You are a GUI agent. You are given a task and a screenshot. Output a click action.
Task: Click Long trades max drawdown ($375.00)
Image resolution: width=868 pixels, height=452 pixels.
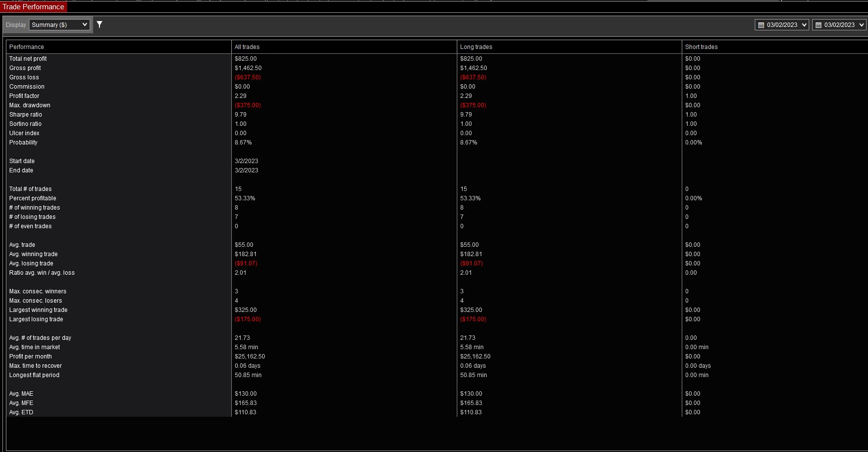473,105
